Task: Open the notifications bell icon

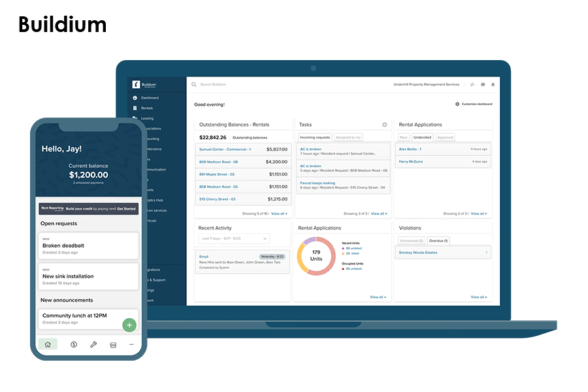Action: [x=493, y=84]
